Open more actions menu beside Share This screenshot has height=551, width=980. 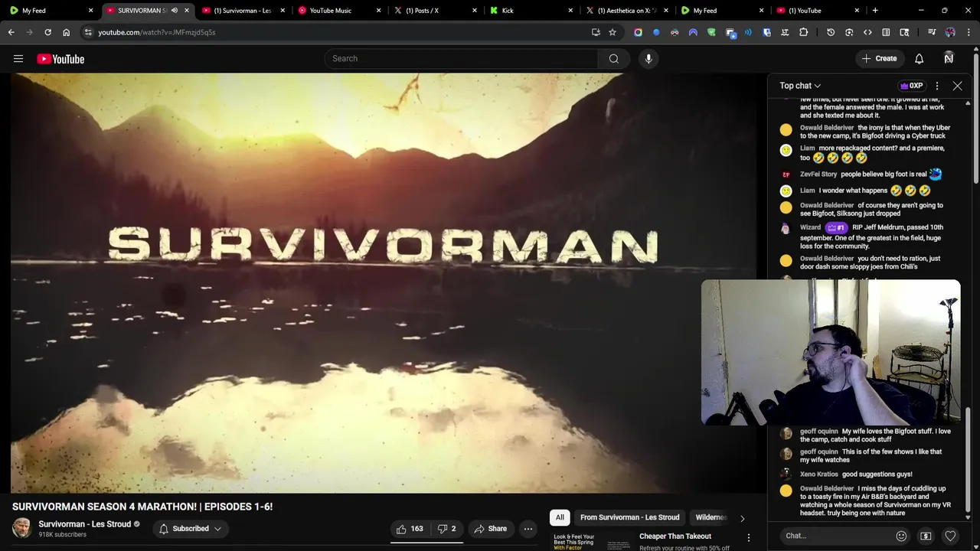[528, 529]
